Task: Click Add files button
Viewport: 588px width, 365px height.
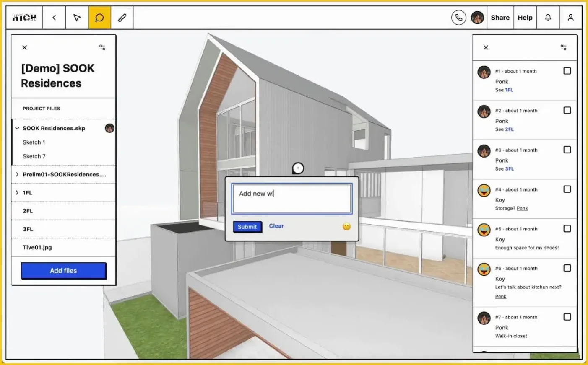Action: (x=64, y=271)
